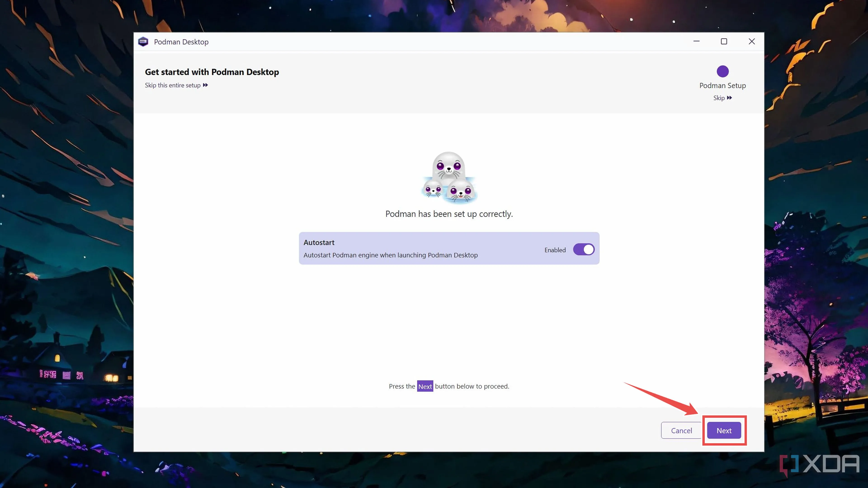
Task: Click the 'Podman Setup' step label
Action: (722, 86)
